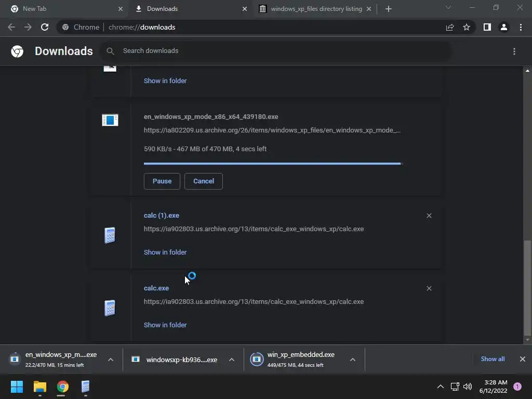The image size is (532, 399).
Task: Open the side panel icon in the toolbar
Action: click(x=487, y=27)
